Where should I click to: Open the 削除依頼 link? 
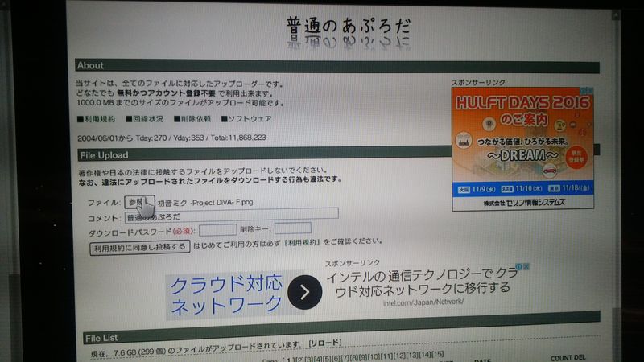click(x=192, y=119)
